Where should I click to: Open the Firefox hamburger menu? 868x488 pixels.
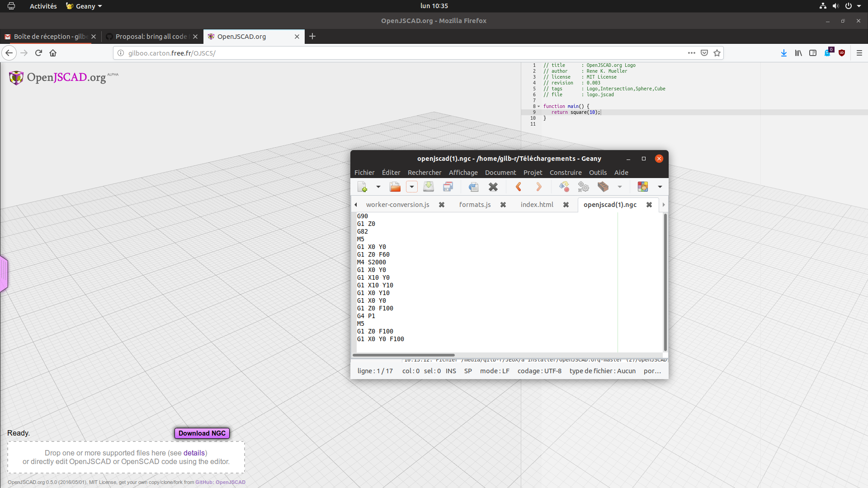(859, 53)
